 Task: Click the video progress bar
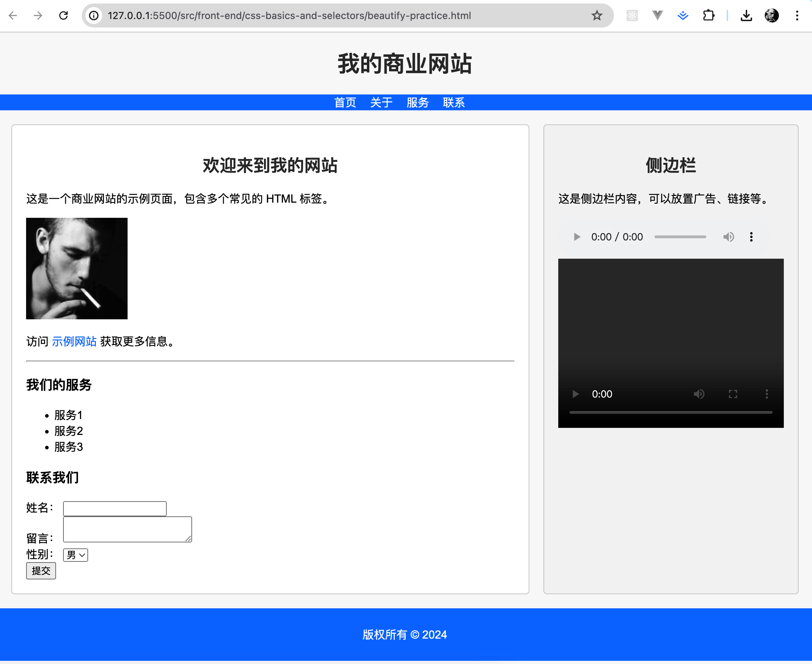click(x=671, y=412)
